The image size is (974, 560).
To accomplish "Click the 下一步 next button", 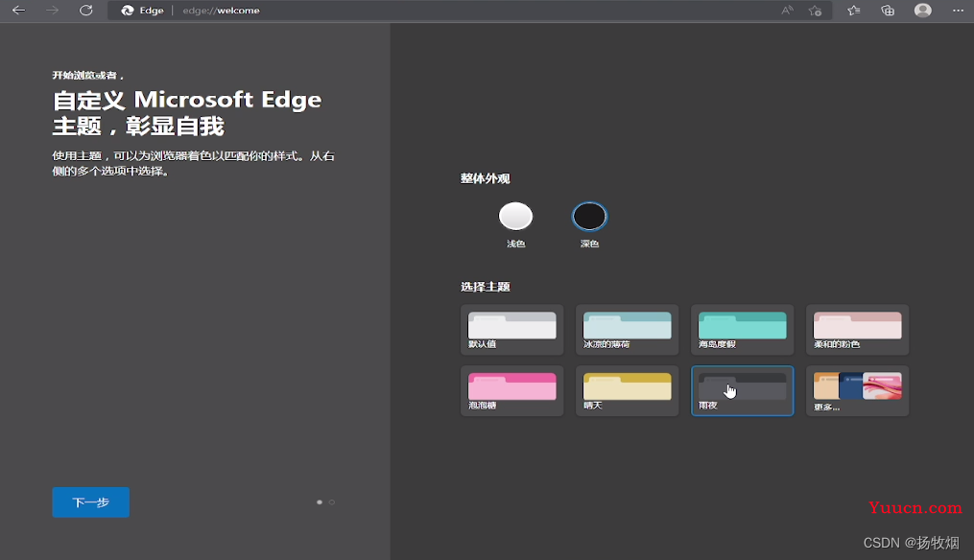I will (91, 502).
